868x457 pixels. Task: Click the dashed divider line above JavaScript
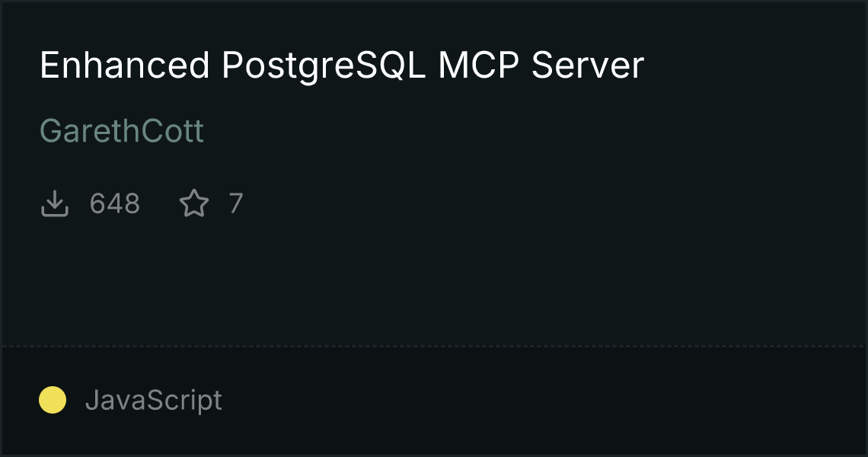pos(434,346)
